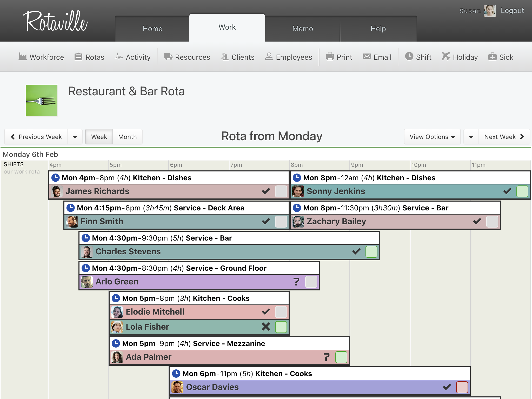Click the Restaurant & Bar Rota fork thumbnail

pos(42,101)
